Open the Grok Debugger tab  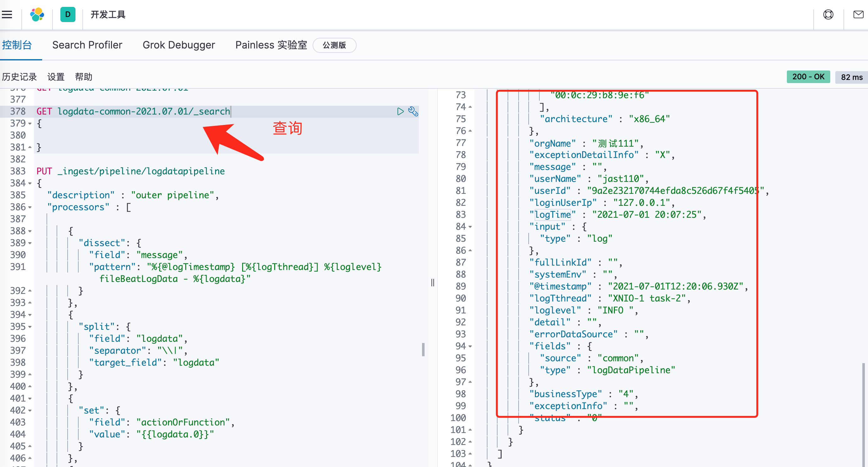179,45
